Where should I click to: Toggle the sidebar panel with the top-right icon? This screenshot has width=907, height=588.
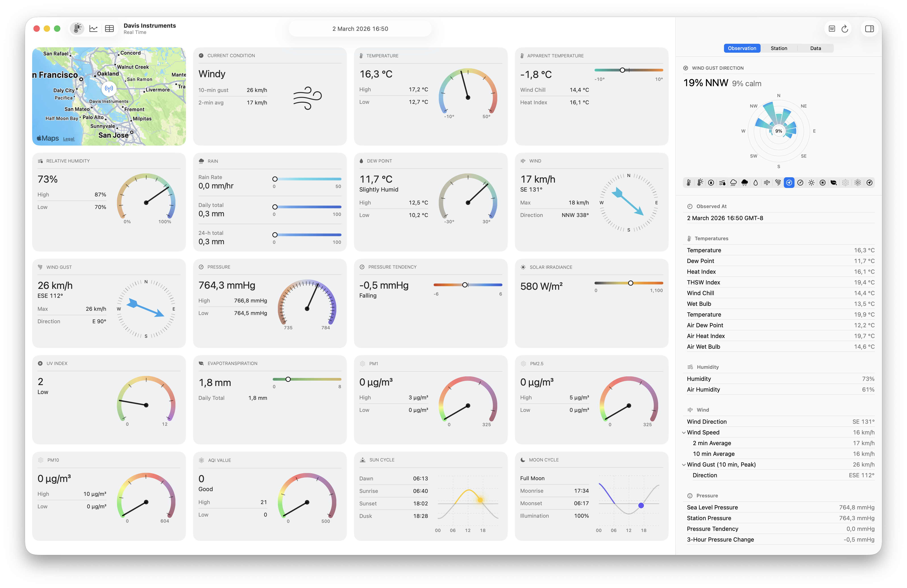(x=869, y=28)
